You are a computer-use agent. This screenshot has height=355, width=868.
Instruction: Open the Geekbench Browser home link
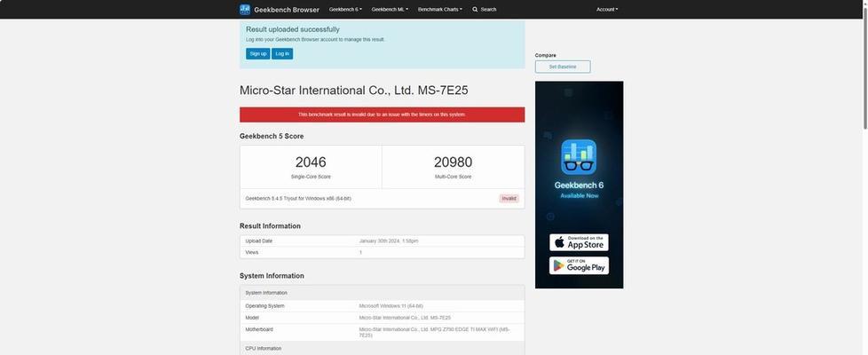tap(286, 10)
